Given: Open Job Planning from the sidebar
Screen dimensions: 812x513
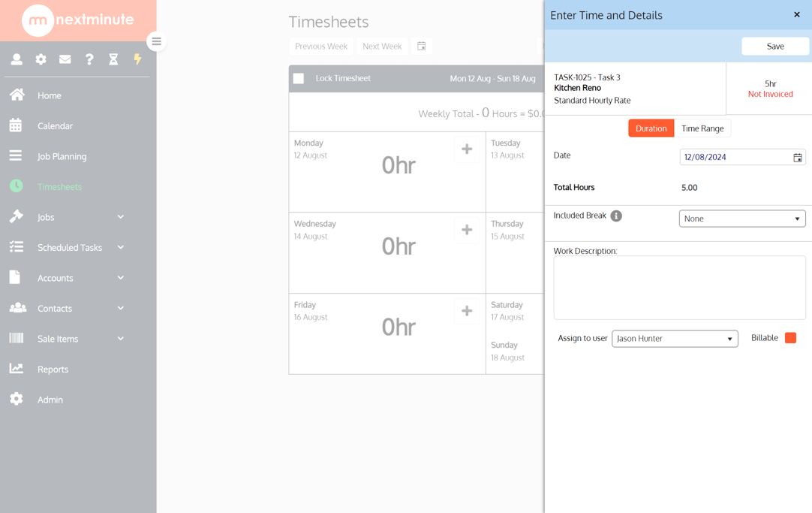Looking at the screenshot, I should [x=63, y=156].
